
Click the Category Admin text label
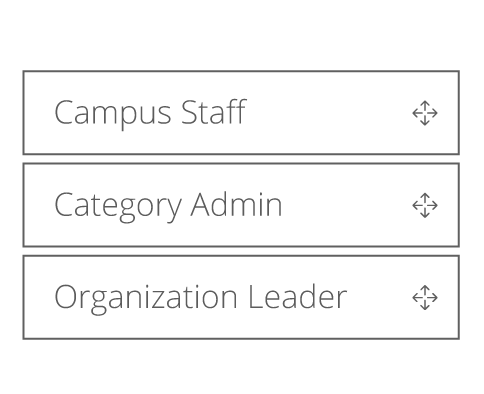coord(168,206)
